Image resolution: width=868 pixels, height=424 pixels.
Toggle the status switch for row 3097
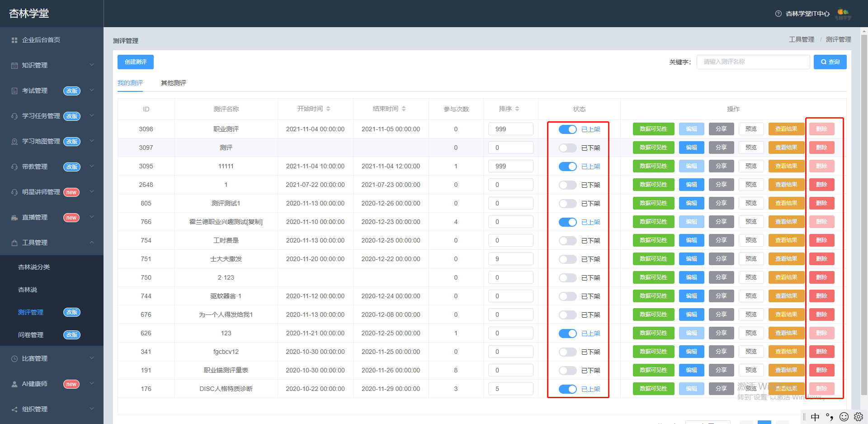[568, 148]
